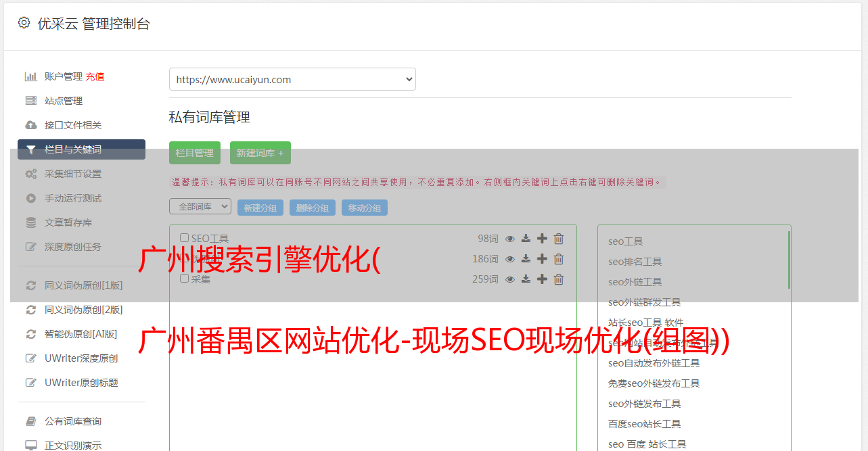Click the 259词 count
Screen dimensions: 868x451
(x=485, y=279)
